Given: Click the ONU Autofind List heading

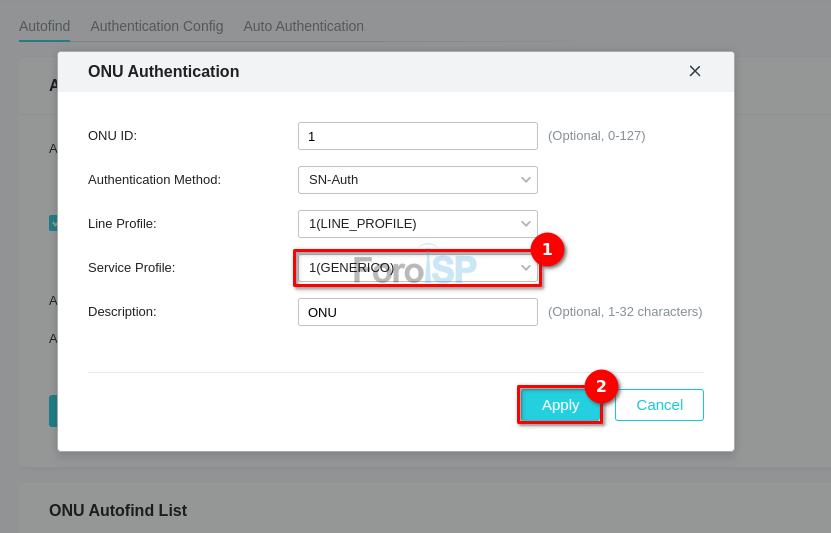Looking at the screenshot, I should click(118, 511).
